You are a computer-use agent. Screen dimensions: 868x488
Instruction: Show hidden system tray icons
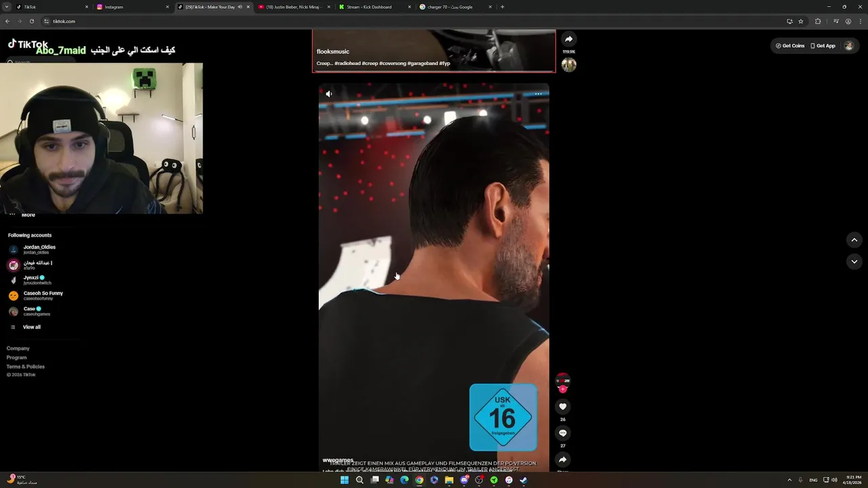(x=789, y=480)
